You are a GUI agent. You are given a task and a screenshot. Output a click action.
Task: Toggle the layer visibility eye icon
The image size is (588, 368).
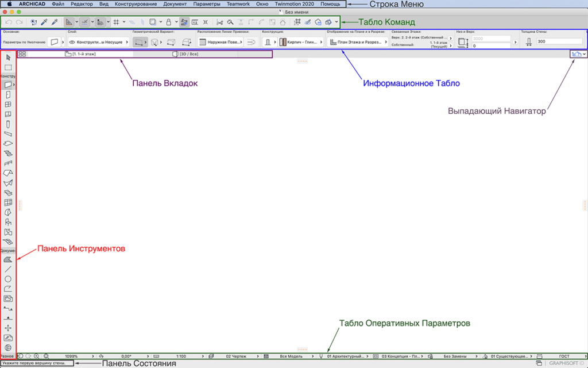72,42
